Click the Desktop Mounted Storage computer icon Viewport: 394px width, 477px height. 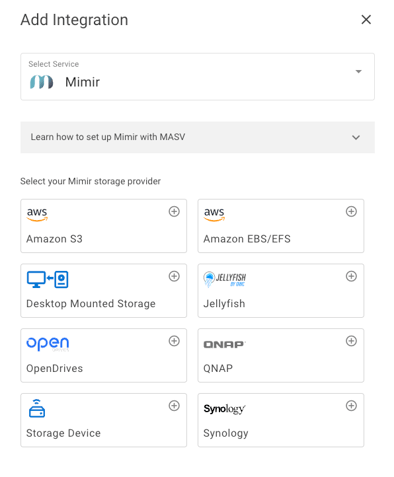[47, 279]
